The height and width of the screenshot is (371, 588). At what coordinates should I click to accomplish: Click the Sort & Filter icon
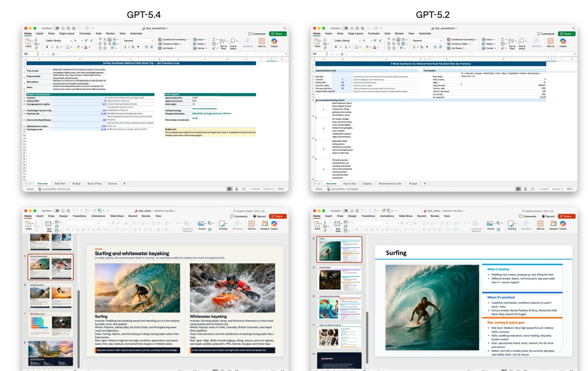[x=224, y=43]
